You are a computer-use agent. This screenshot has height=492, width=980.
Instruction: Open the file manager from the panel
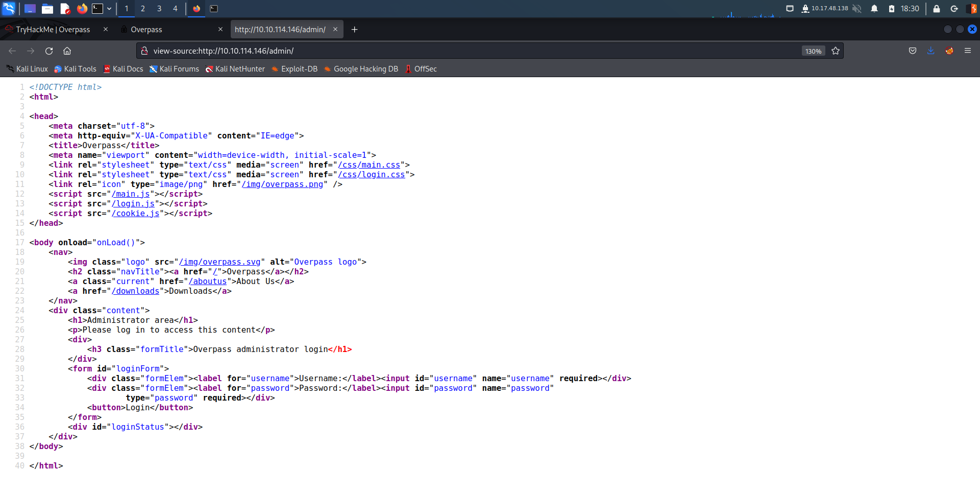point(47,9)
